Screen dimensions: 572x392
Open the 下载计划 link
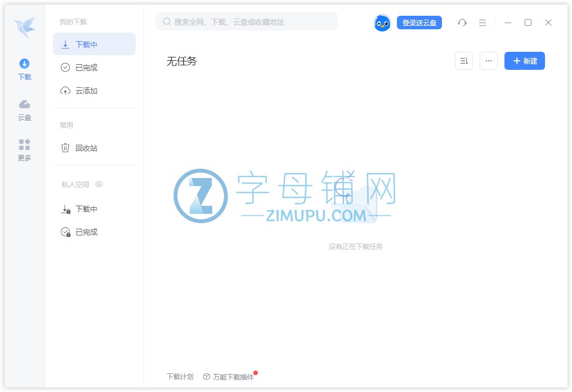pos(180,377)
